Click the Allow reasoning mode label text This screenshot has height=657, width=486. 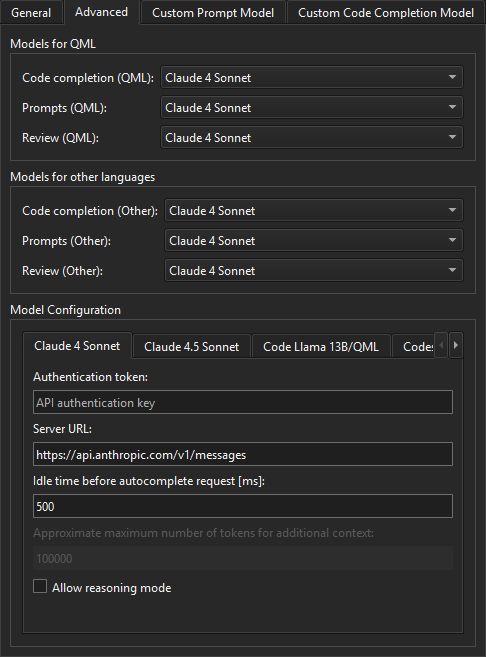(111, 588)
